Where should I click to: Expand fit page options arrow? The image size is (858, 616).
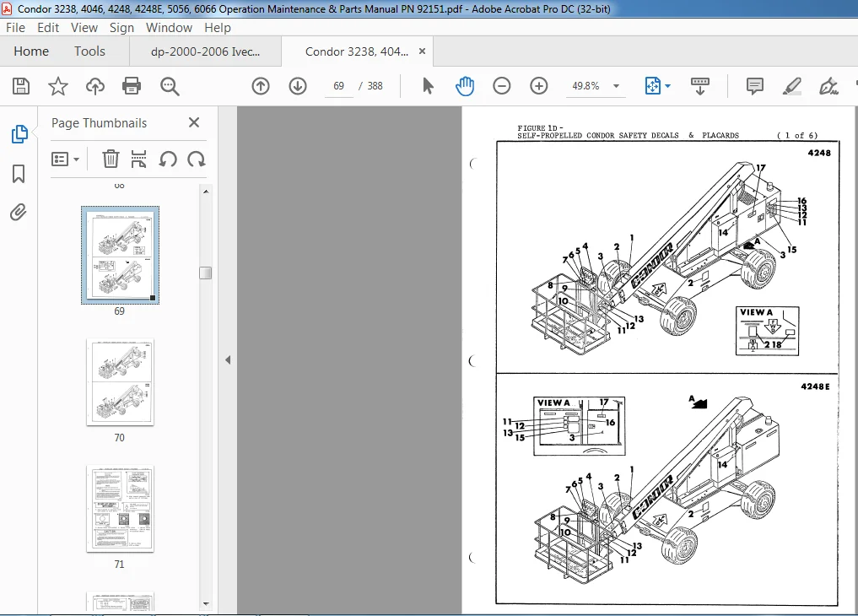(x=667, y=86)
